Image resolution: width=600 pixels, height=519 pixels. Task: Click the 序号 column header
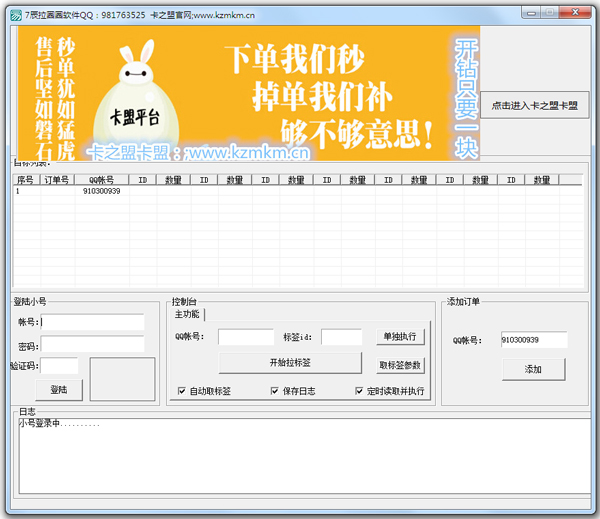coord(25,180)
